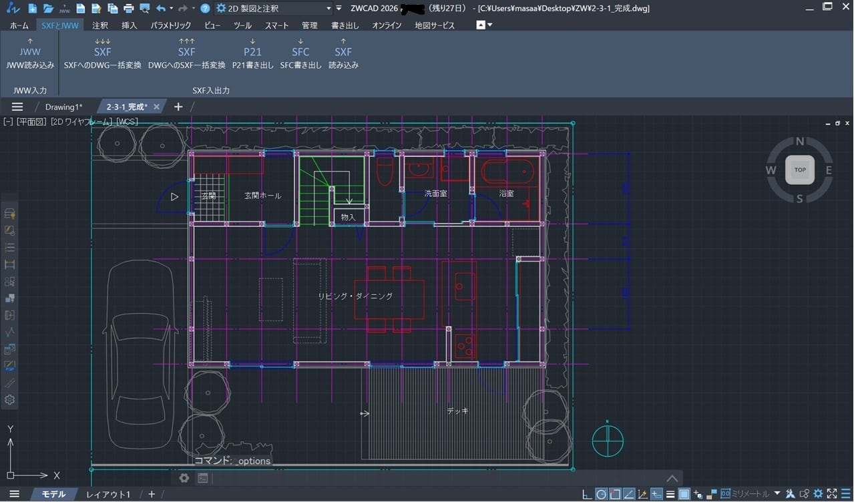
Task: Open the undo history dropdown arrow
Action: click(x=172, y=9)
